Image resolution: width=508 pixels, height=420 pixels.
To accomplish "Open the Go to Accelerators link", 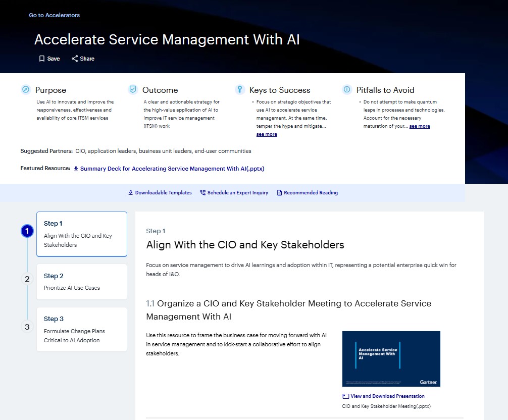I will coord(54,15).
